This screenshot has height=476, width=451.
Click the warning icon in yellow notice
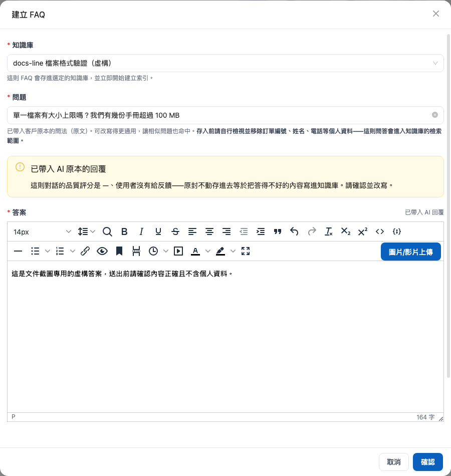(x=20, y=167)
